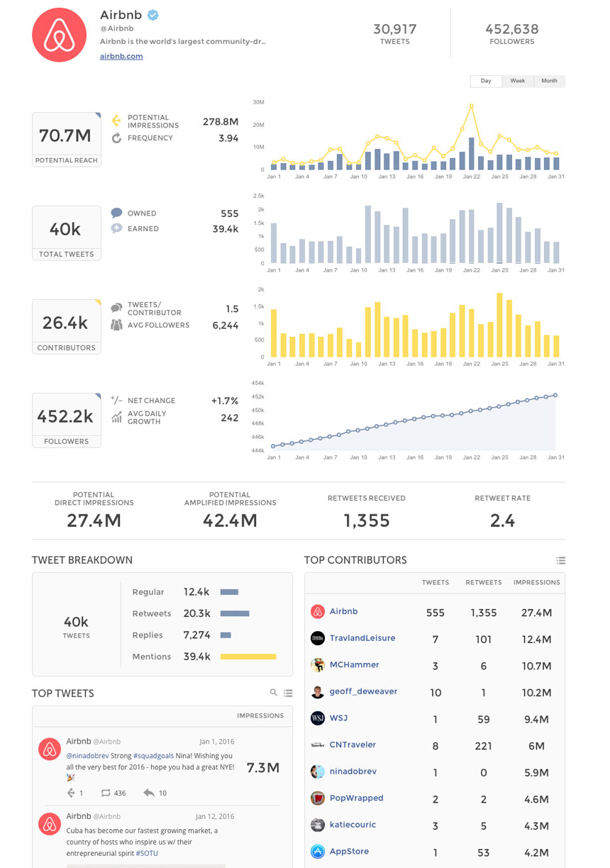The height and width of the screenshot is (868, 610).
Task: Open the MCHammer contributor profile name
Action: pos(355,665)
